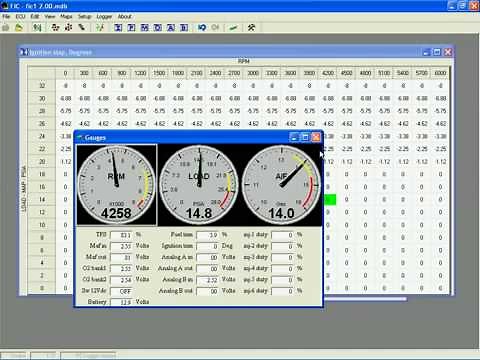The image size is (480, 360).
Task: Click the ignition cell at load 26, 2700 RPM
Action: 234,124
